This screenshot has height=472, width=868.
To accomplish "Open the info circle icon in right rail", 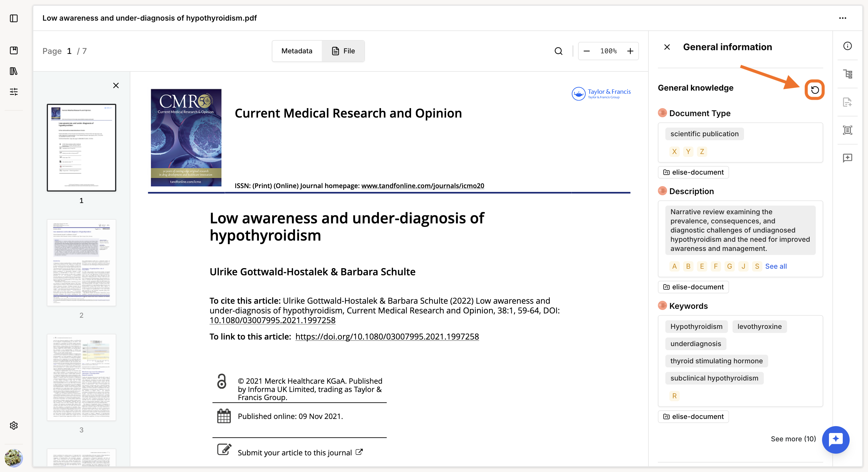I will pyautogui.click(x=847, y=46).
